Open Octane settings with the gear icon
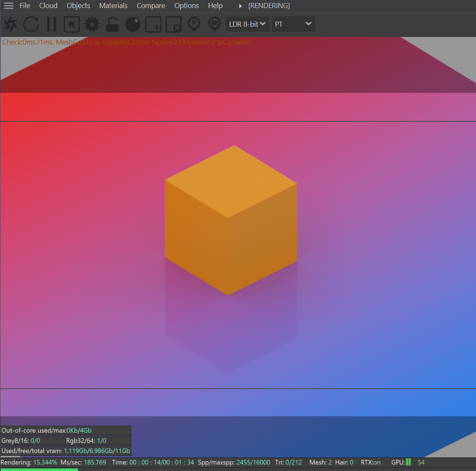This screenshot has width=476, height=471. click(x=92, y=24)
